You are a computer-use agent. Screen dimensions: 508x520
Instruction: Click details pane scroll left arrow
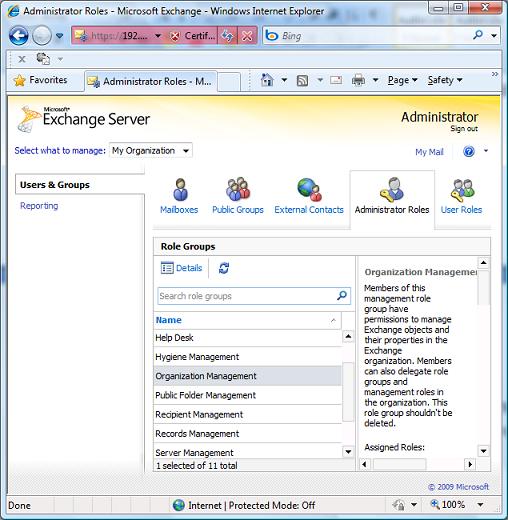pos(364,464)
